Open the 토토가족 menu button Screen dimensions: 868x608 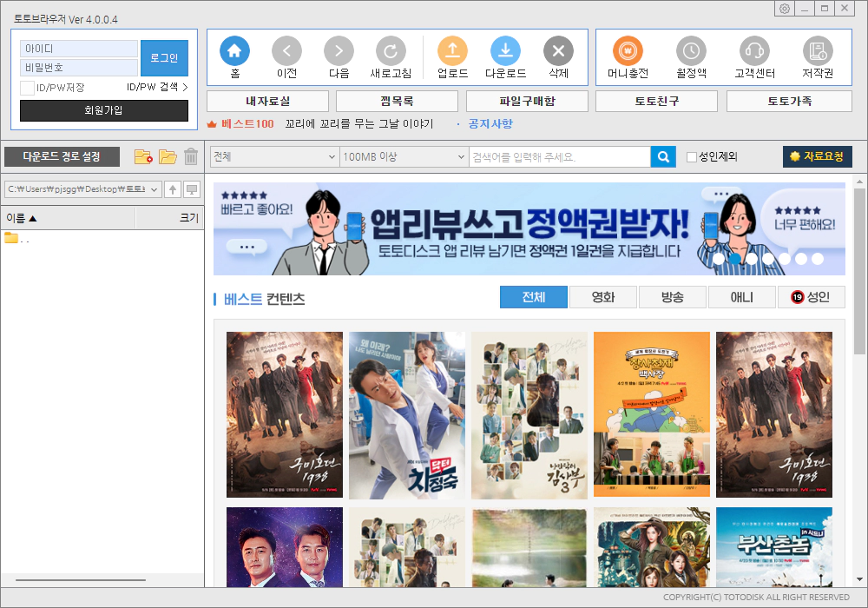click(789, 102)
